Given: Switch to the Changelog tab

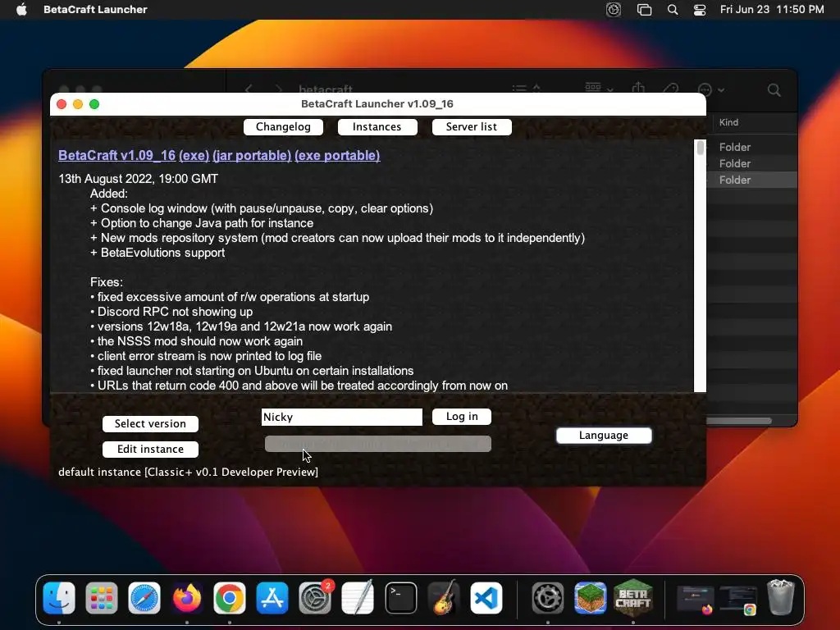Looking at the screenshot, I should pos(283,127).
